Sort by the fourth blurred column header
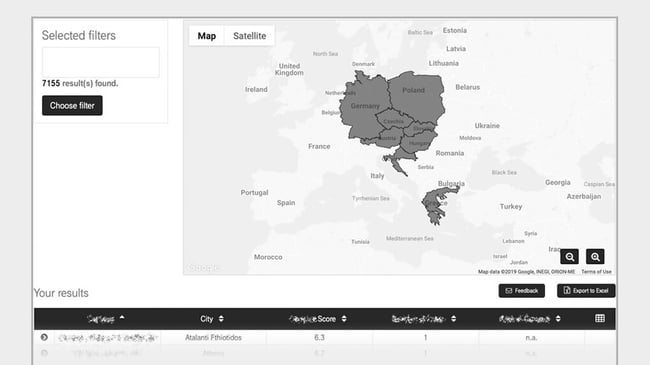Image resolution: width=650 pixels, height=365 pixels. pyautogui.click(x=424, y=319)
